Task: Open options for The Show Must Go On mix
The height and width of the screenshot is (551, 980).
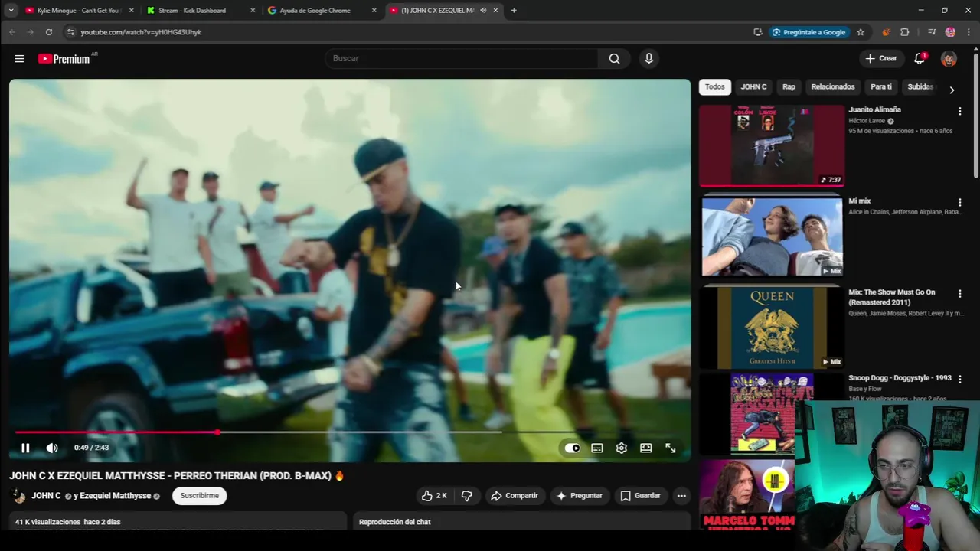Action: [959, 294]
